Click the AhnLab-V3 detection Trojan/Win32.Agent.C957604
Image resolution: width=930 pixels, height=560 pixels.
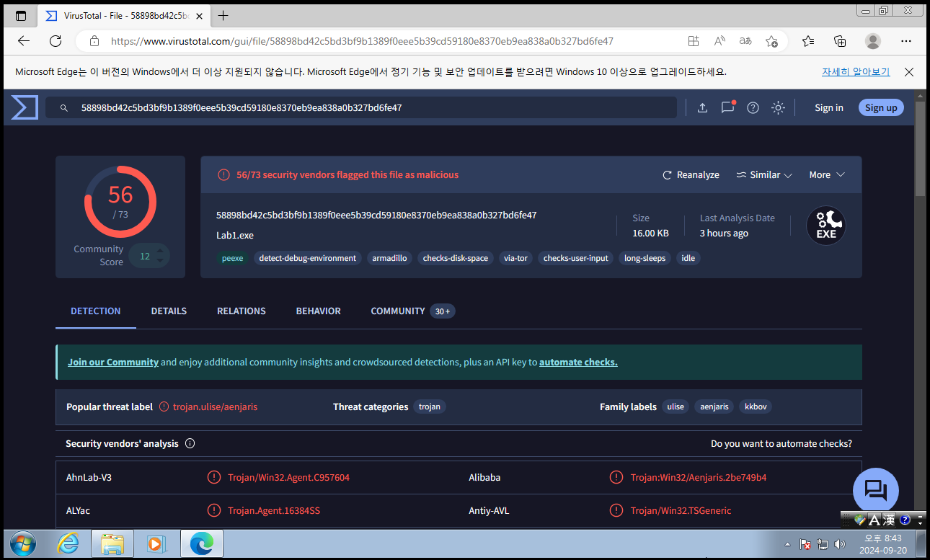click(288, 477)
